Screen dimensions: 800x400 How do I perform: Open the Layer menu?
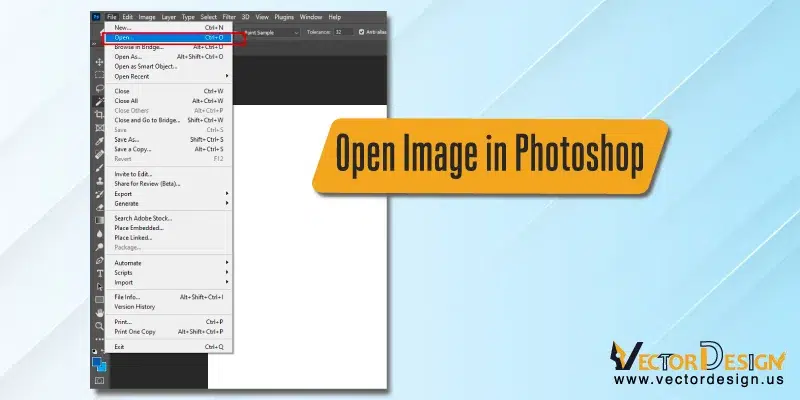pos(168,17)
